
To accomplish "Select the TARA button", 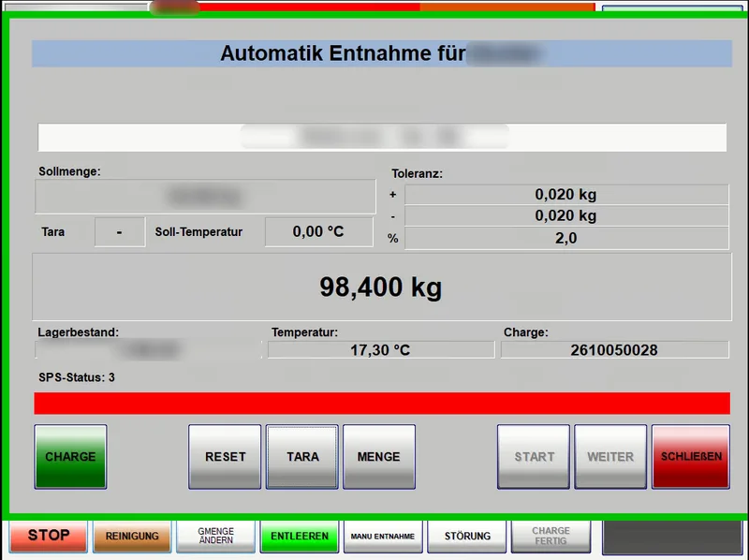I will click(301, 456).
